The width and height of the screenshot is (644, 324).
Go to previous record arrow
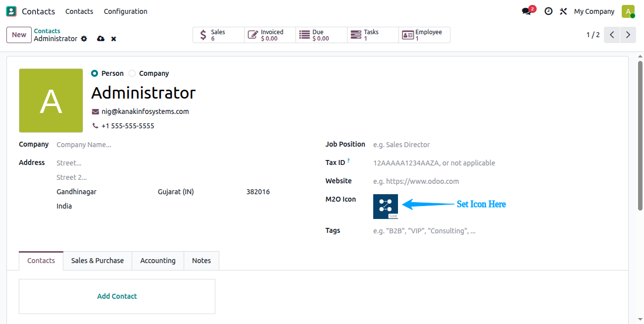click(612, 35)
